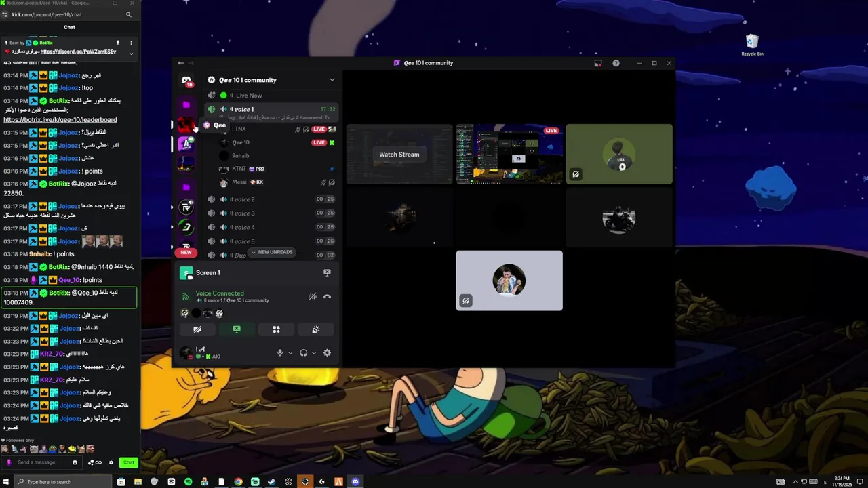
Task: Expand the second purple server folder
Action: 186,186
